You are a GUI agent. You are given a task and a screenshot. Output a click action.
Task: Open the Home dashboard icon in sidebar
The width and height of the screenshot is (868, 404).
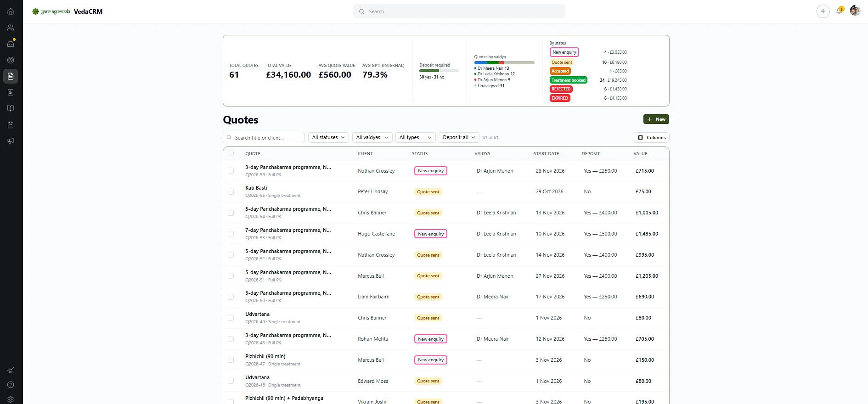[11, 11]
